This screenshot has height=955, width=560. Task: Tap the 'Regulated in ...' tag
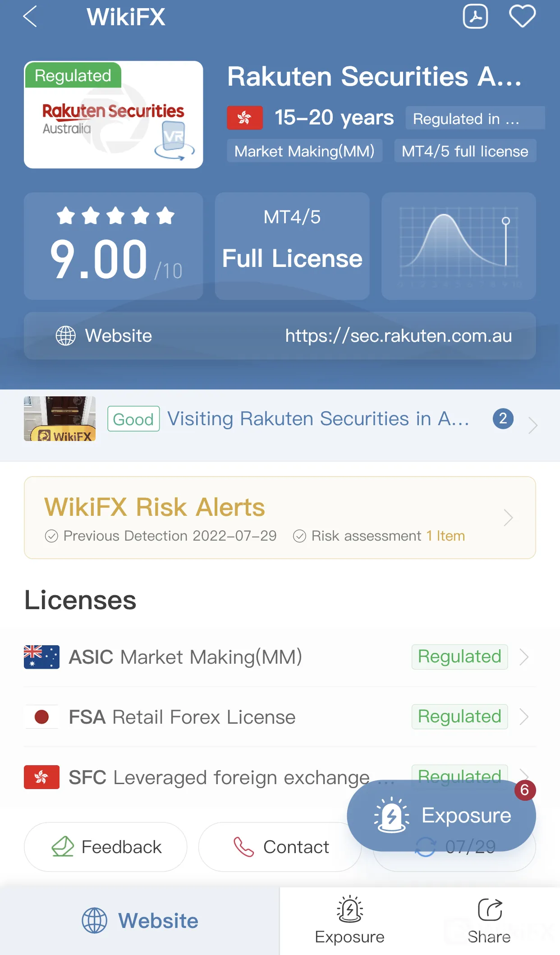coord(475,118)
